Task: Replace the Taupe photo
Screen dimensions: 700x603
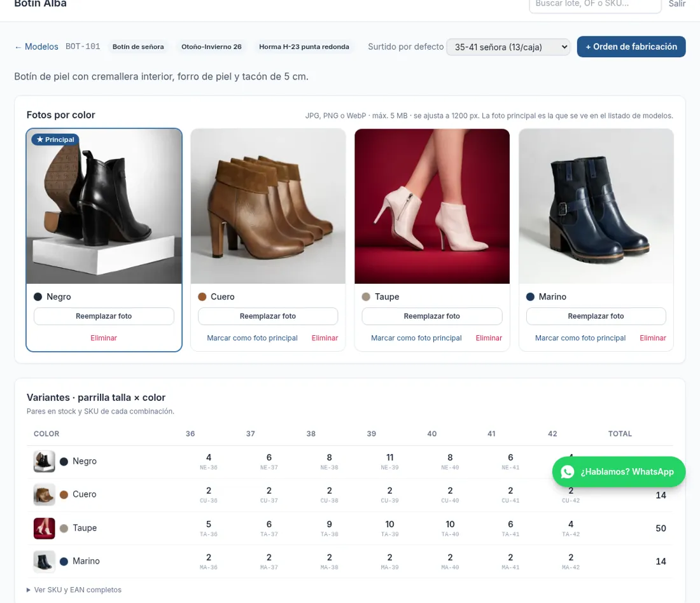Action: coord(432,316)
